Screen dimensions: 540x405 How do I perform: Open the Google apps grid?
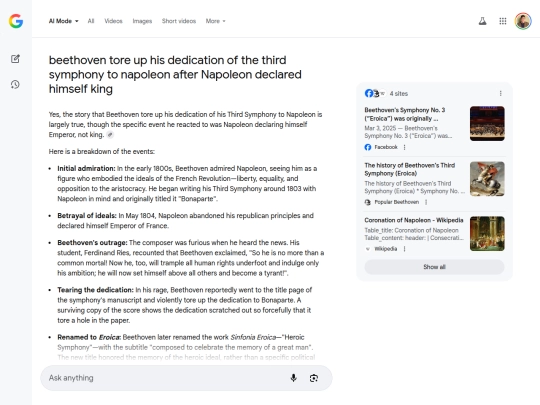tap(503, 21)
